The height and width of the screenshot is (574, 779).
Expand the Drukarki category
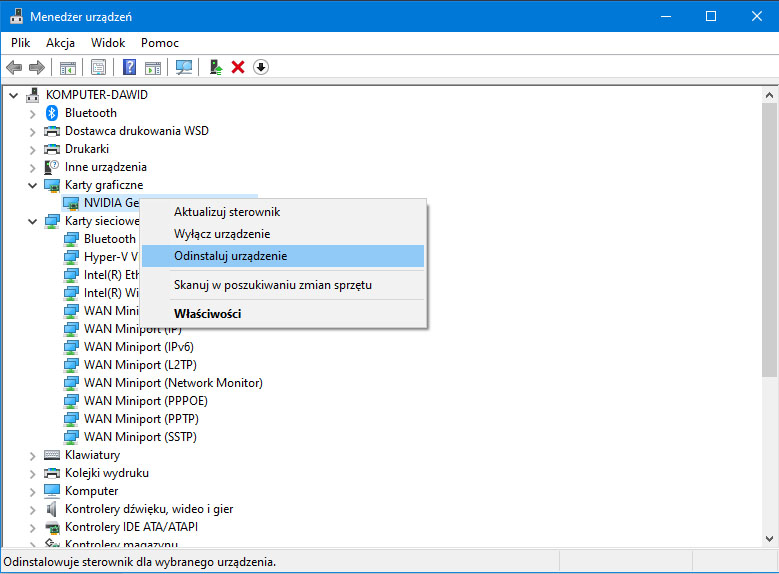coord(32,150)
